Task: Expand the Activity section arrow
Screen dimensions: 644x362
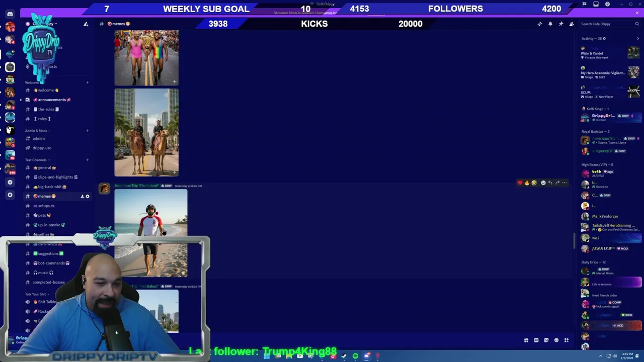Action: [638, 38]
